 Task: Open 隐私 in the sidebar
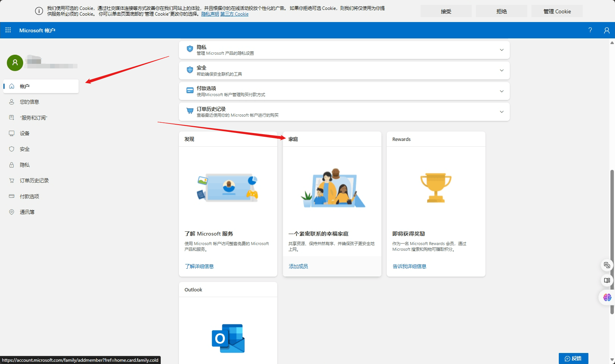click(41, 165)
